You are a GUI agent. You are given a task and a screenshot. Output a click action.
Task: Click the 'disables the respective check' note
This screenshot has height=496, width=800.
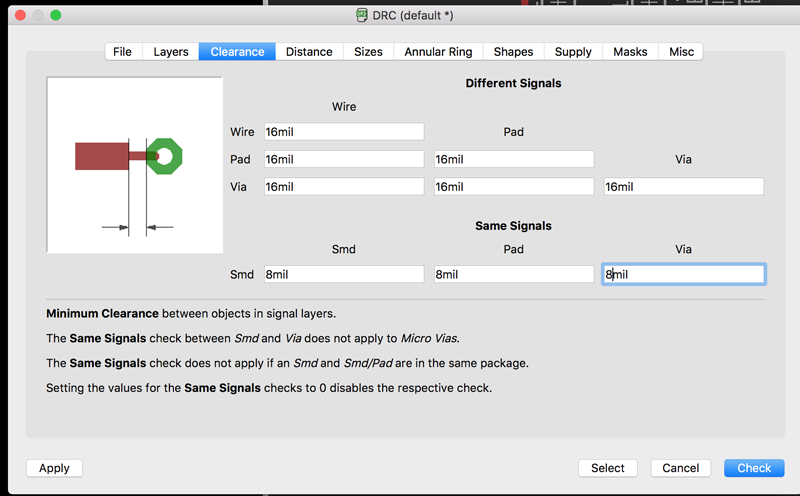point(269,388)
